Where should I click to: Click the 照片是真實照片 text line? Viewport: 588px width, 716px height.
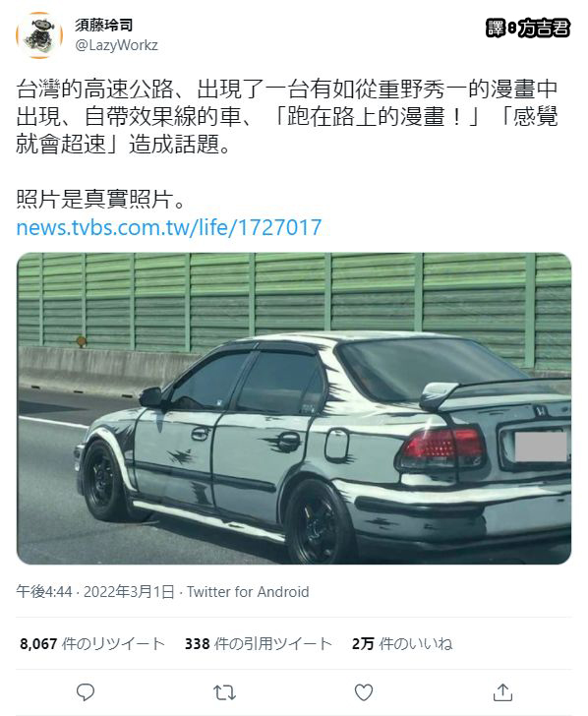(100, 199)
